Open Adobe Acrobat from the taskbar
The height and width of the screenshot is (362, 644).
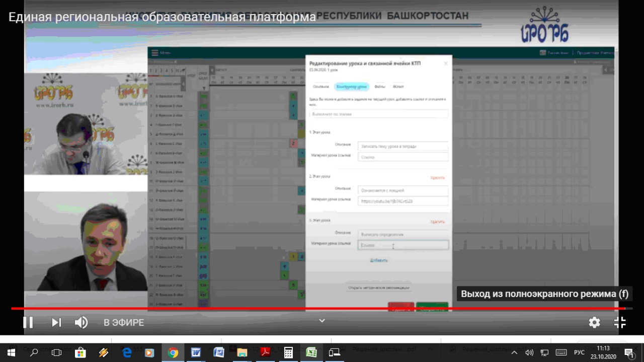coord(265,352)
